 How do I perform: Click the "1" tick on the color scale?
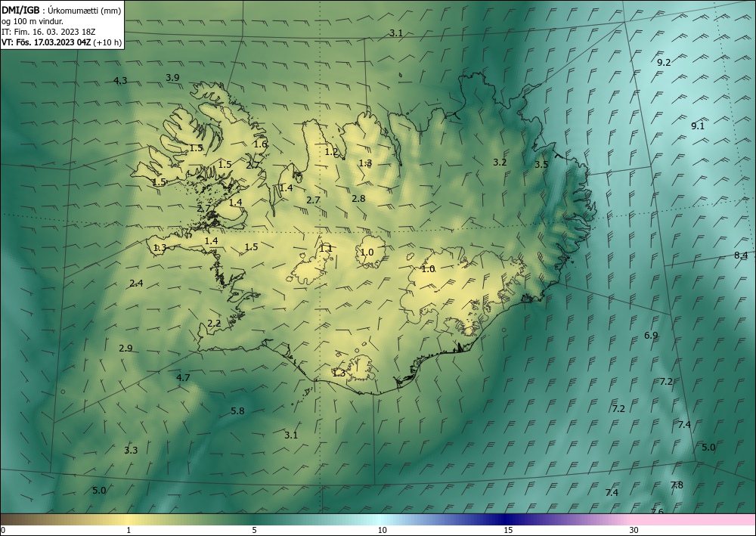point(129,531)
